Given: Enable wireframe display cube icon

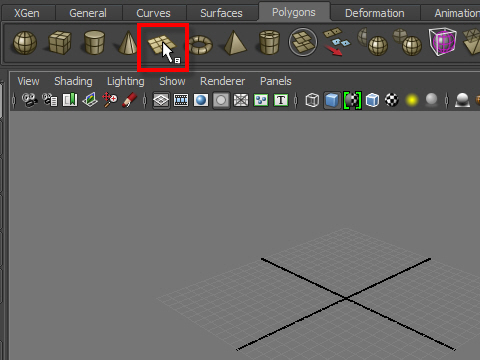Looking at the screenshot, I should pos(312,100).
